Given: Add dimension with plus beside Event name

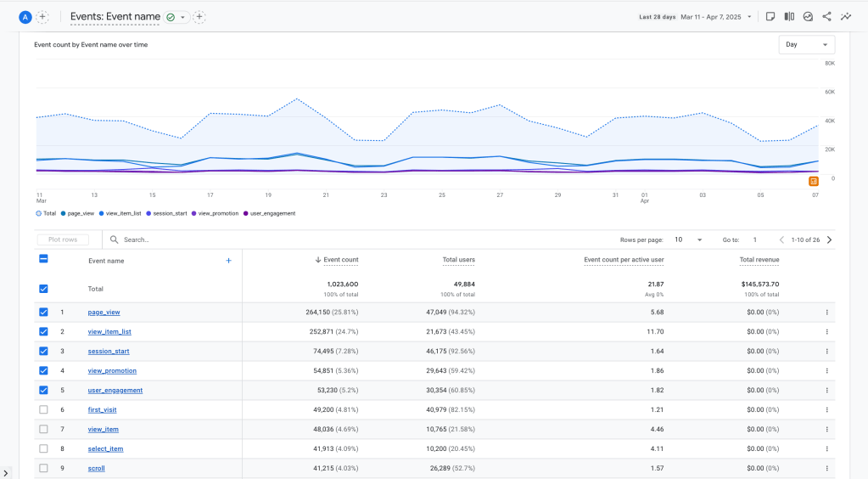Looking at the screenshot, I should click(228, 261).
